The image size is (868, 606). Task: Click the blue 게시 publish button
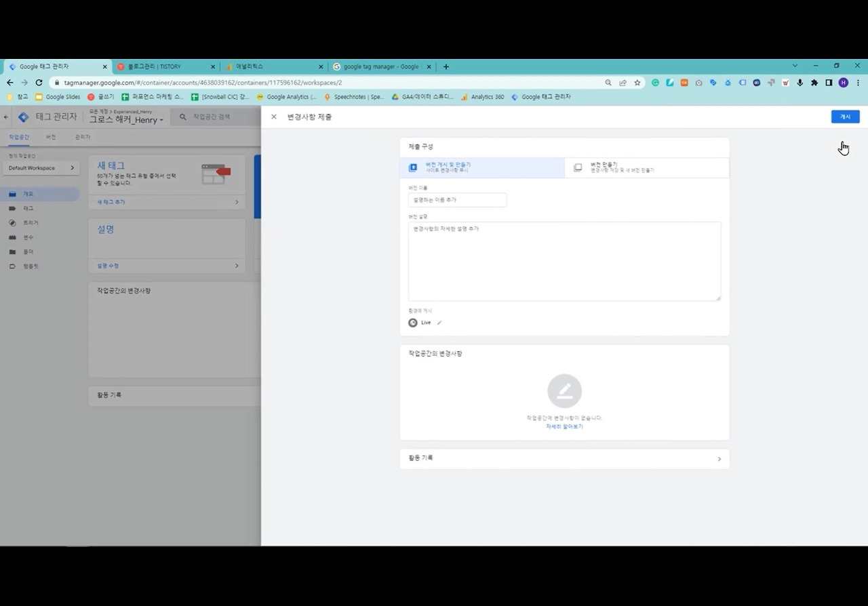(845, 117)
